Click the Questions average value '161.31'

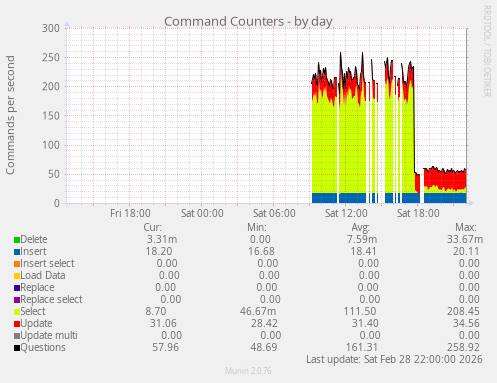click(362, 347)
